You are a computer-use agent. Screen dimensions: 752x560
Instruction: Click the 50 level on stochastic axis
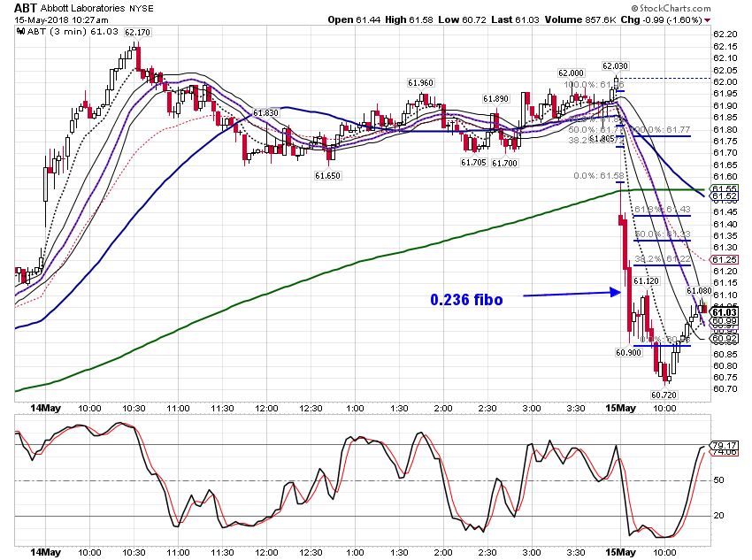pos(718,480)
